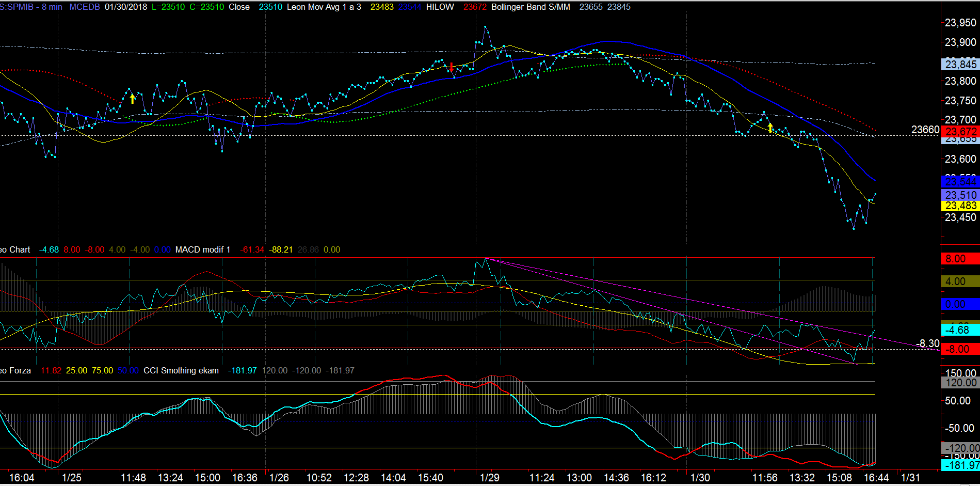980x486 pixels.
Task: Click the 23,950 price axis label
Action: pyautogui.click(x=960, y=23)
